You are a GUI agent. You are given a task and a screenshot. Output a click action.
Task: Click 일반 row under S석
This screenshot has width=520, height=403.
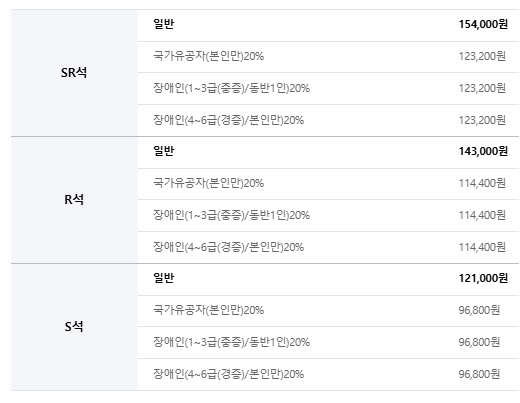coord(328,279)
